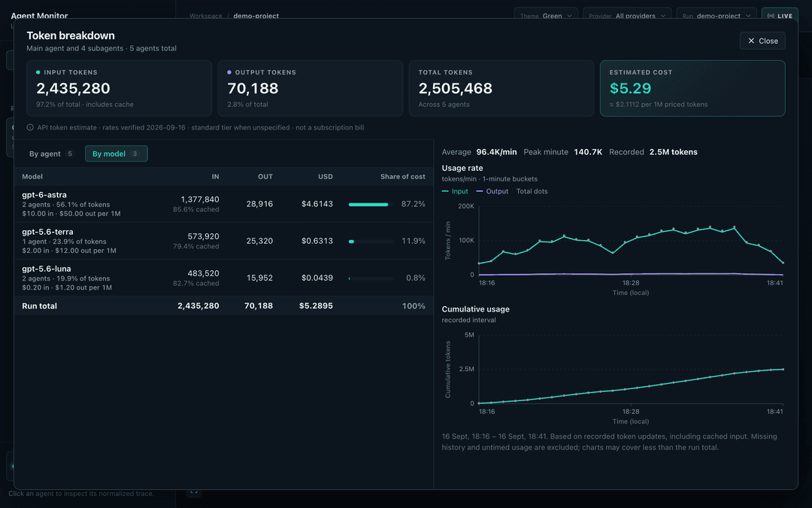Viewport: 812px width, 508px height.
Task: Click the 28,916 output value
Action: point(259,204)
